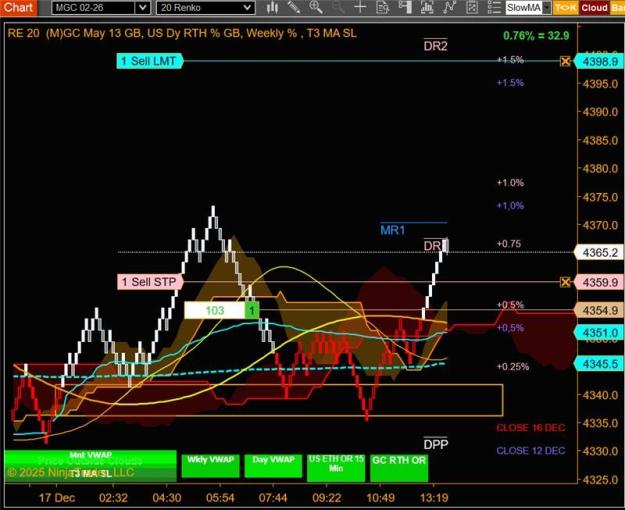Toggle the US ETH OR 15 Min button
Viewport: 625px width, 510px height.
(336, 467)
